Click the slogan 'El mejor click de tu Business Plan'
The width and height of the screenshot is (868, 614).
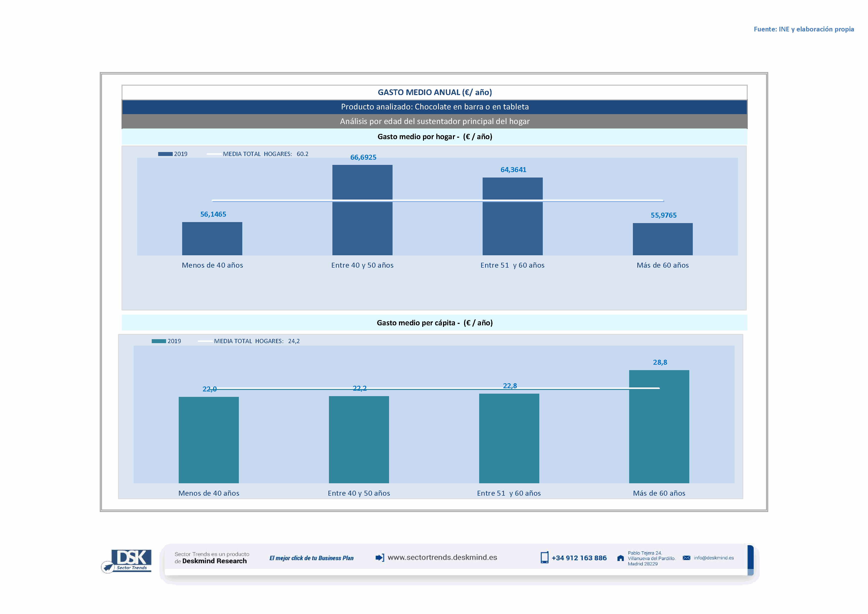(311, 558)
